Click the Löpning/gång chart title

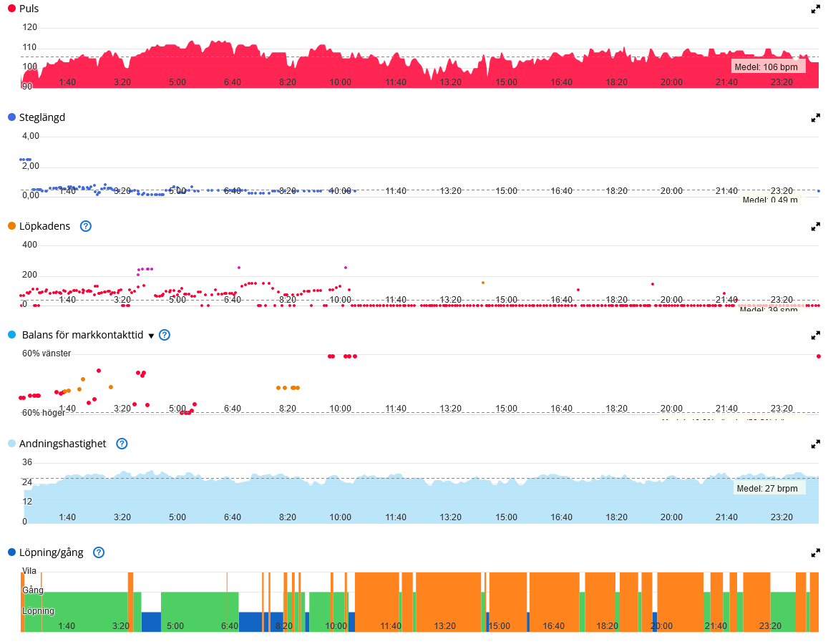coord(52,552)
